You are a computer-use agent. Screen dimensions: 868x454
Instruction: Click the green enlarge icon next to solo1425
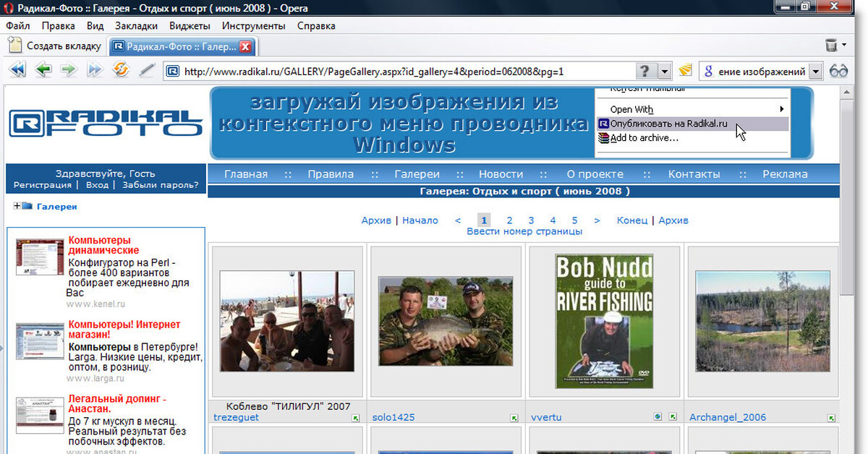point(514,418)
